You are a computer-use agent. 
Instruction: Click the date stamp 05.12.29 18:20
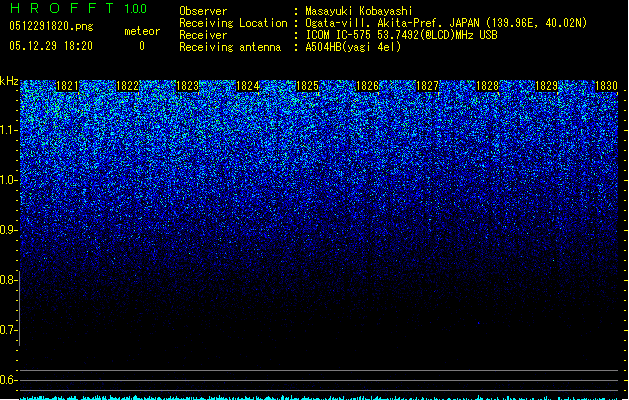tap(51, 46)
